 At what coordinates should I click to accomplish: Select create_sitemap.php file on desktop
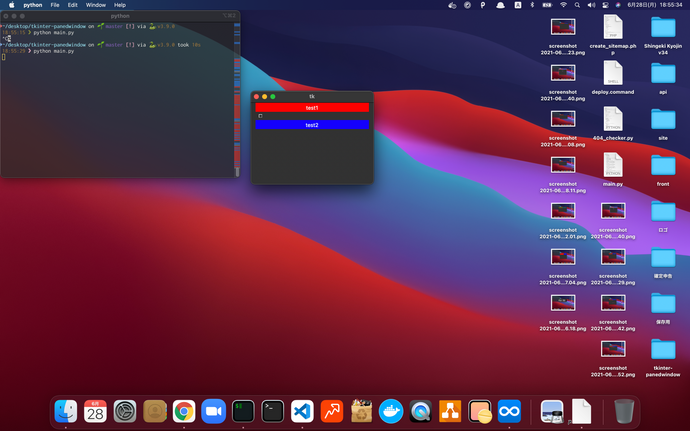click(x=613, y=26)
